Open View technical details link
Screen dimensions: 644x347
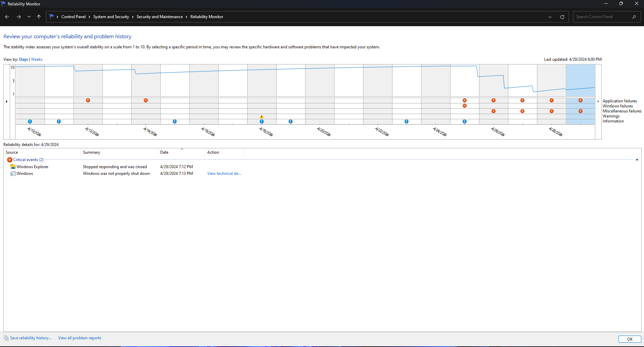click(x=224, y=173)
